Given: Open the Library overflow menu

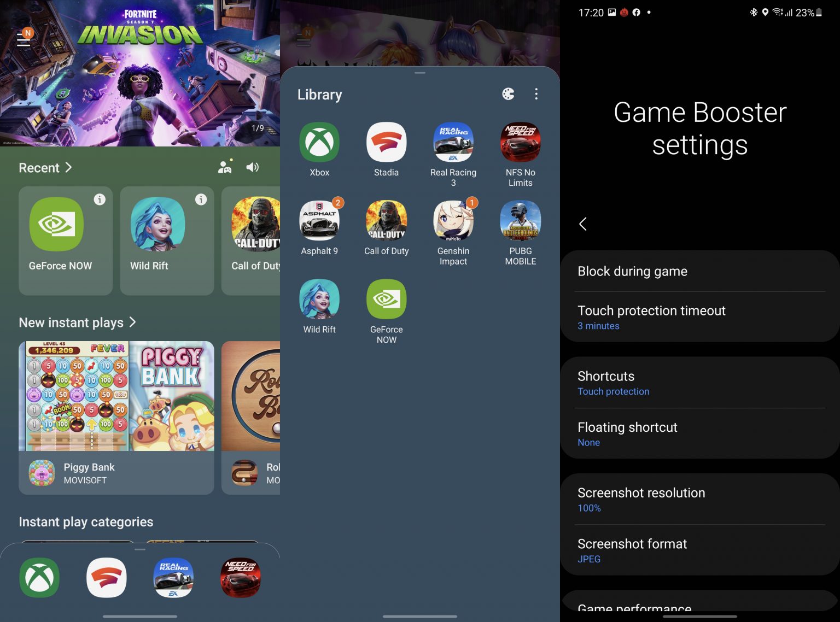Looking at the screenshot, I should (x=536, y=94).
